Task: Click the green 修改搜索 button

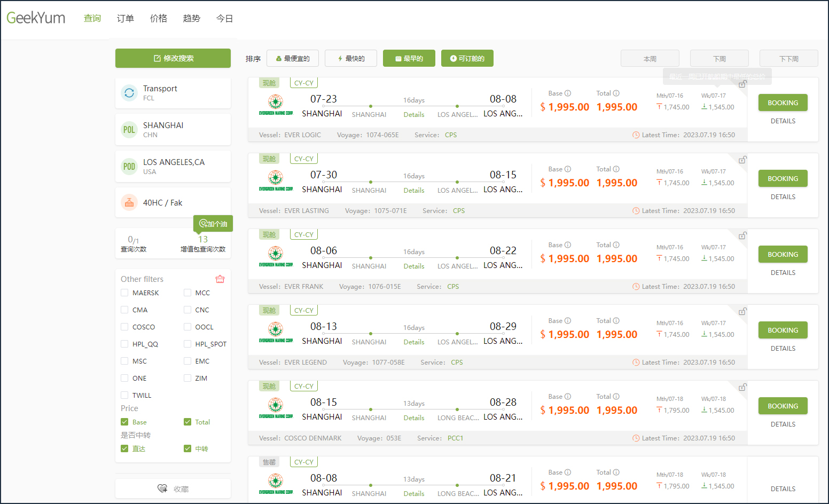Action: (x=173, y=58)
